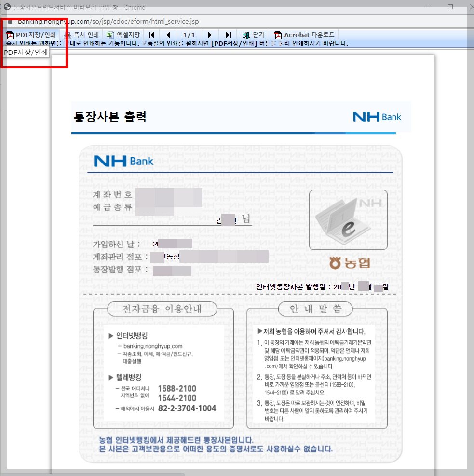Click phone number 1588-2100
474x476 pixels.
click(x=177, y=389)
